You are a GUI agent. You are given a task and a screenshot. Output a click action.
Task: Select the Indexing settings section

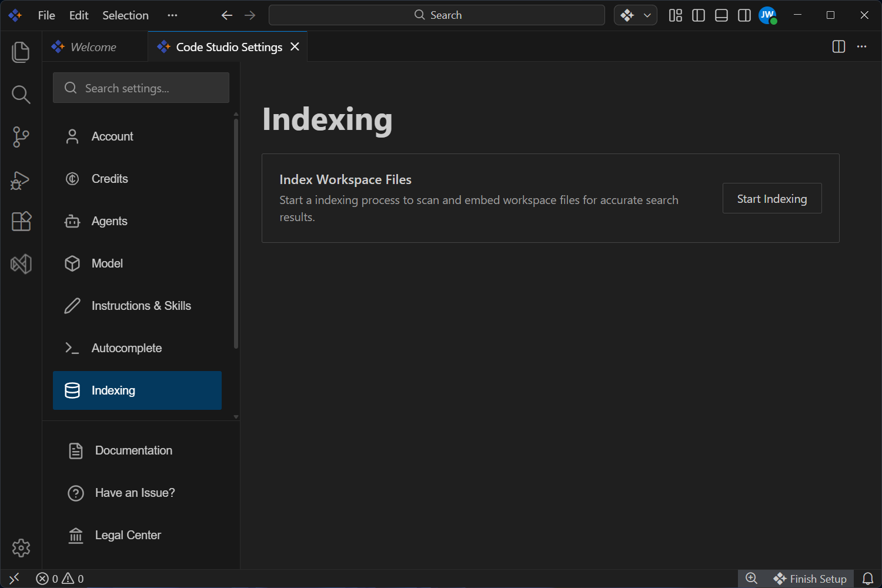pos(137,390)
